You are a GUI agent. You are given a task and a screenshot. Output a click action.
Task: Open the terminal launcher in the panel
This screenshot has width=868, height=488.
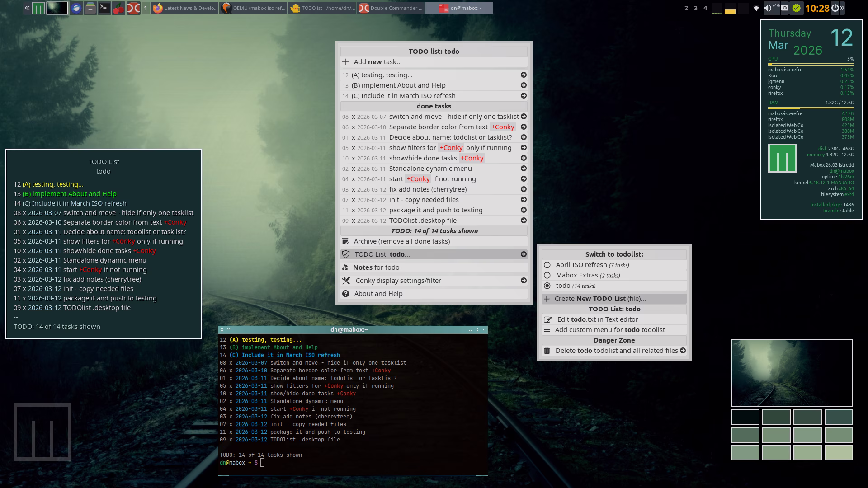pyautogui.click(x=104, y=8)
